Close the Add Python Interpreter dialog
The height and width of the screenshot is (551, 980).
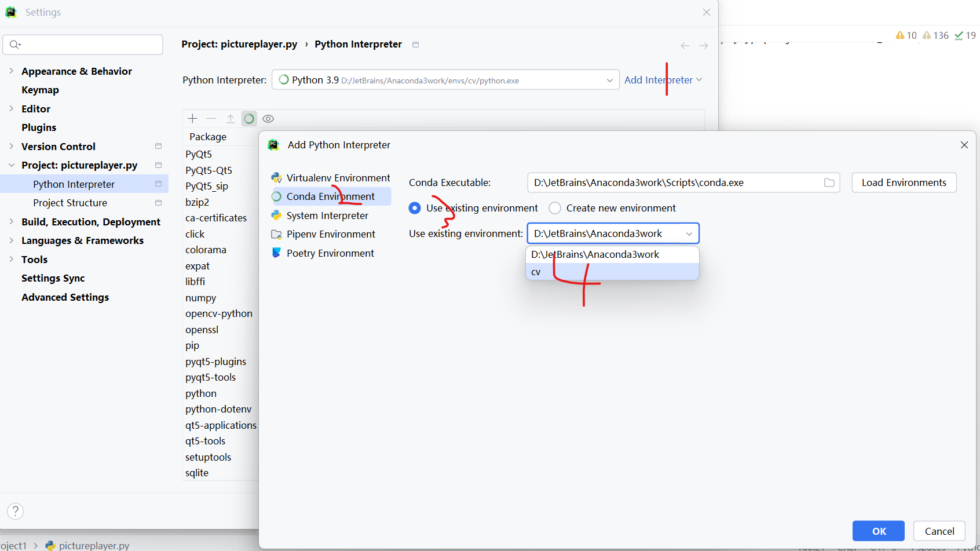coord(964,145)
